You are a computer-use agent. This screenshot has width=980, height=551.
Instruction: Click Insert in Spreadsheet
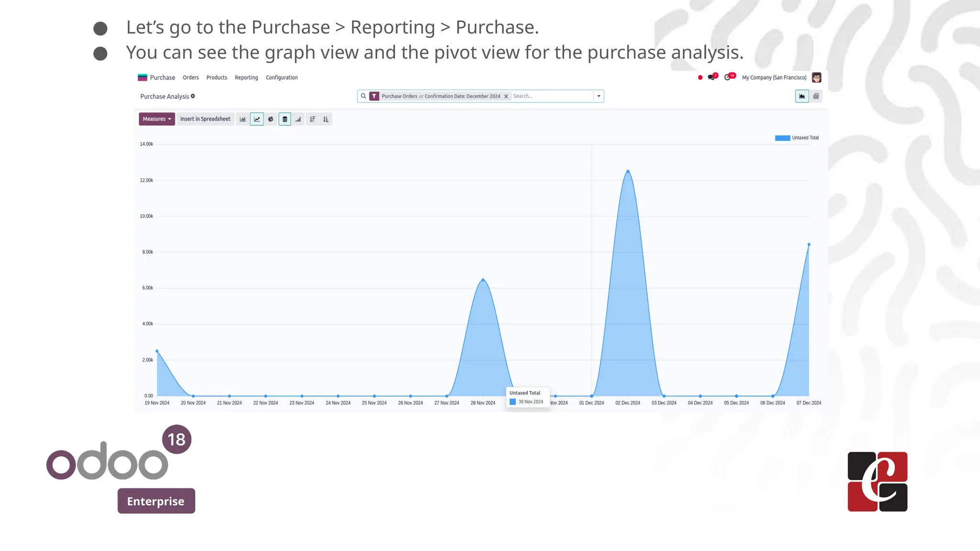coord(205,119)
